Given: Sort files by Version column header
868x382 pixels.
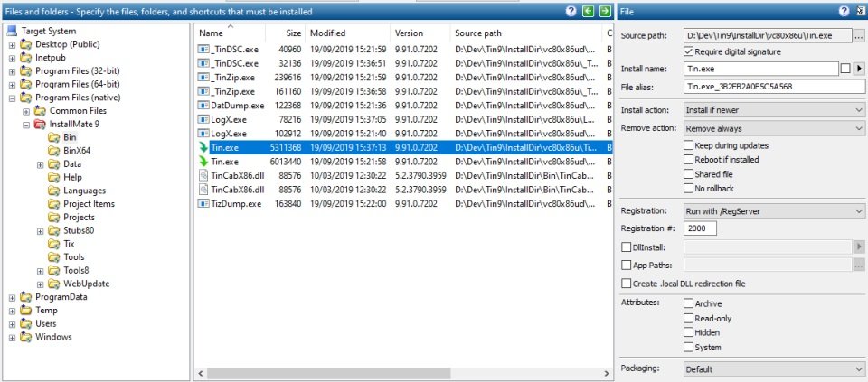Looking at the screenshot, I should click(420, 33).
